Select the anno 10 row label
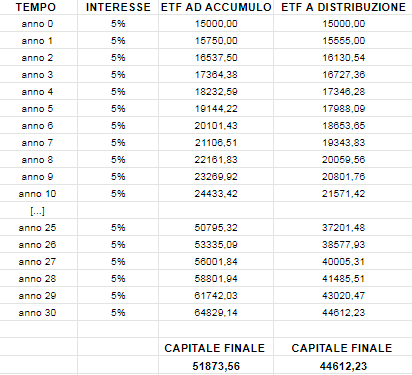Screen dimensions: 412x375 click(39, 194)
